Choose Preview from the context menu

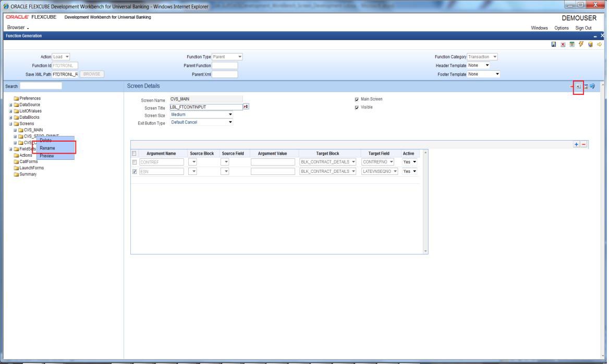(x=46, y=156)
